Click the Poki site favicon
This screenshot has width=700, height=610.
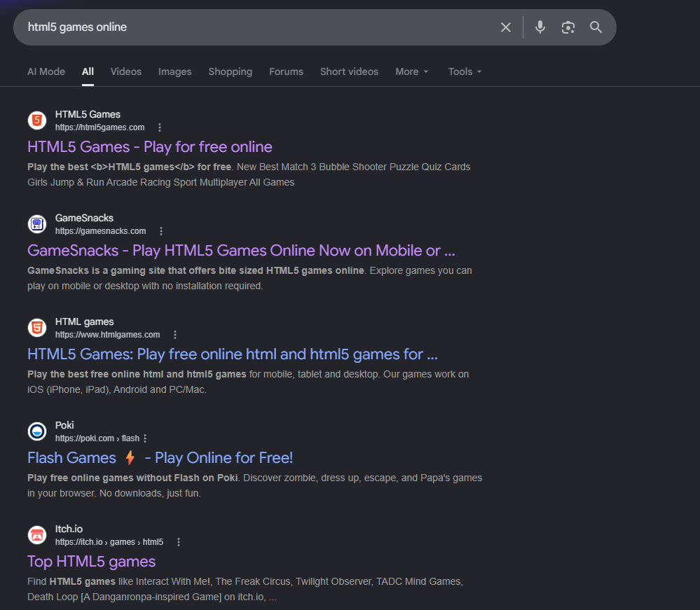(37, 431)
